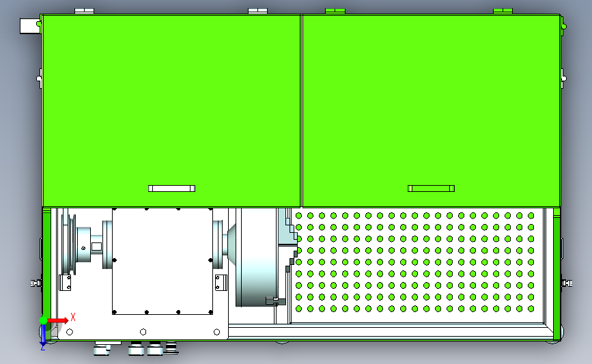592x364 pixels.
Task: Click the red 'X' axis label
Action: point(73,317)
